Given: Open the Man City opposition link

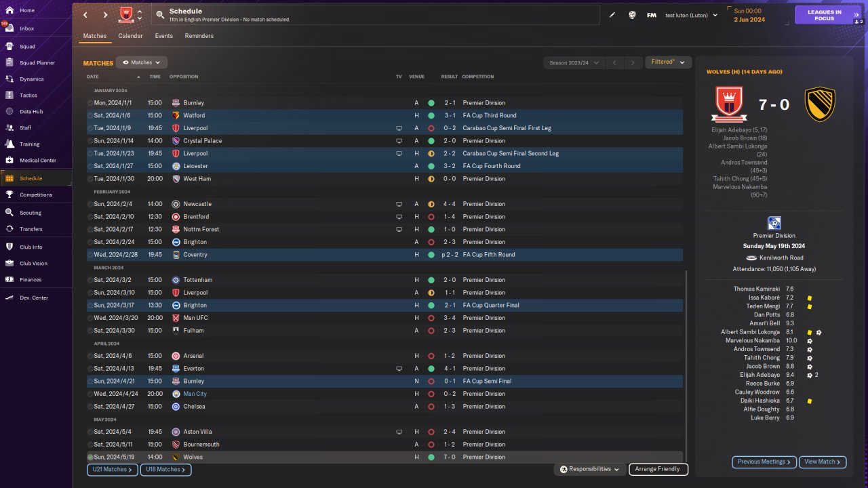Looking at the screenshot, I should click(195, 394).
